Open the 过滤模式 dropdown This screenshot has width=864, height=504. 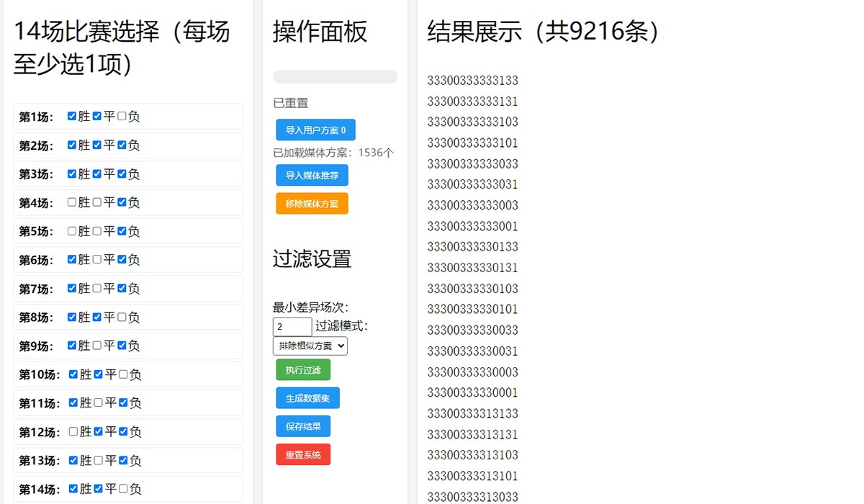(x=310, y=346)
